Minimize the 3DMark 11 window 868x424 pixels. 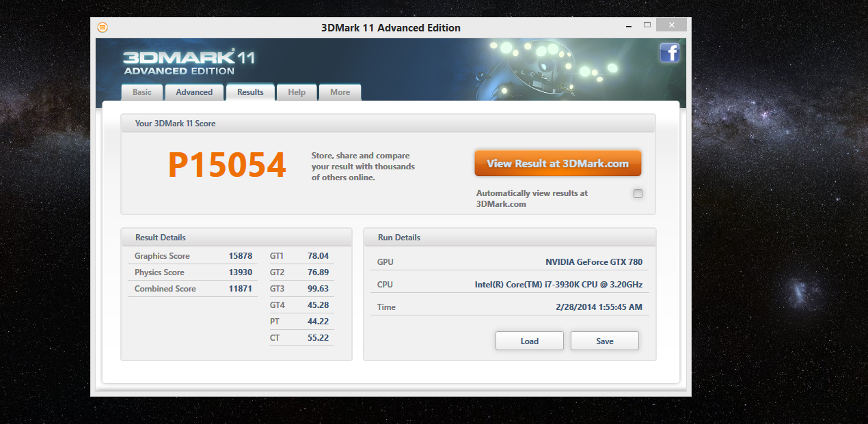coord(627,25)
